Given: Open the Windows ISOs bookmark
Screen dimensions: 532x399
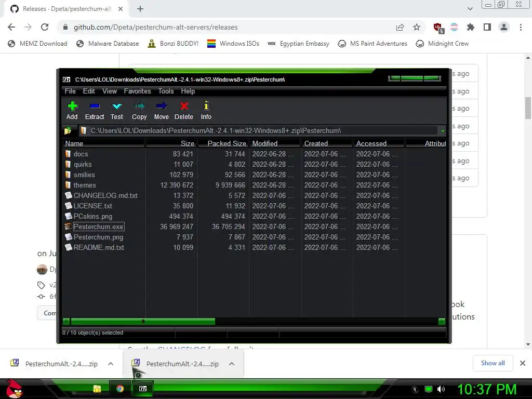Looking at the screenshot, I should [x=233, y=44].
